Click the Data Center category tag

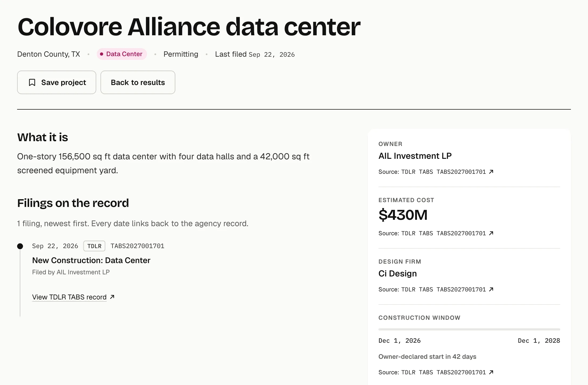(x=122, y=54)
